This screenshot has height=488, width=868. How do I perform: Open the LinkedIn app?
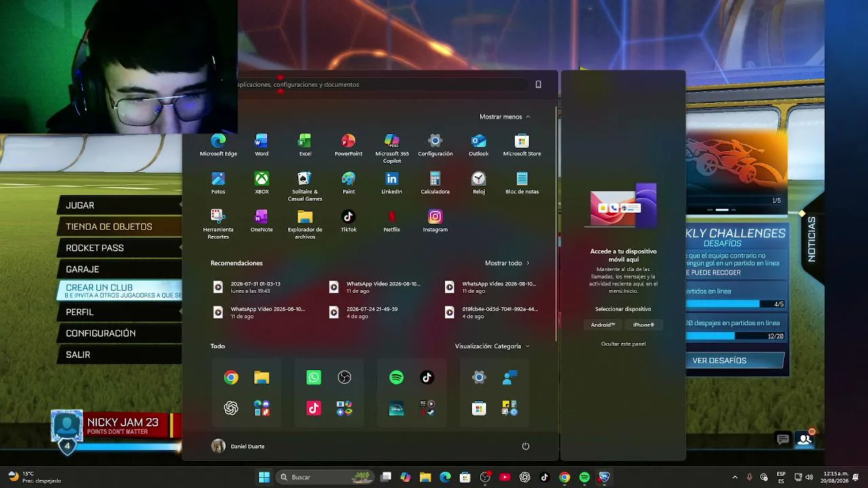(392, 183)
